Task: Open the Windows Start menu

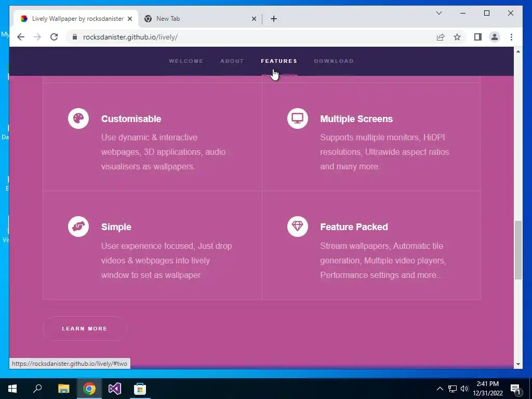Action: (12, 389)
